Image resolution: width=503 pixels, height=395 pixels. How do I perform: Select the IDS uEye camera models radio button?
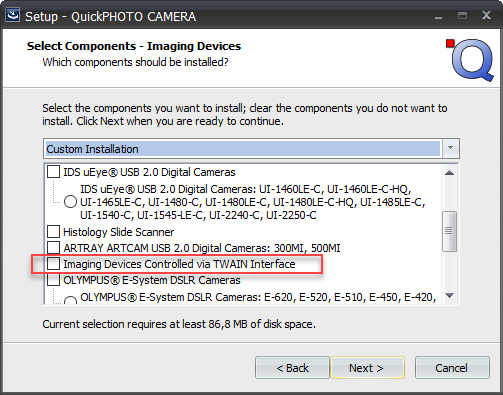click(70, 202)
